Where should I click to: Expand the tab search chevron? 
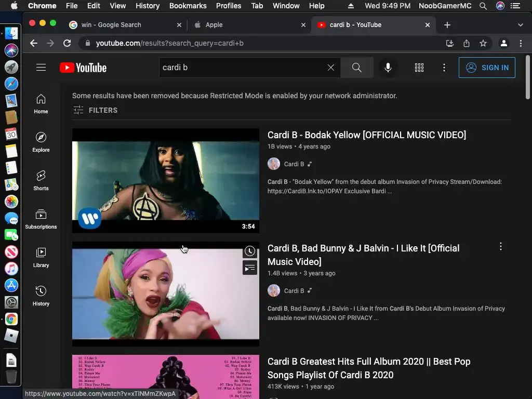[521, 25]
